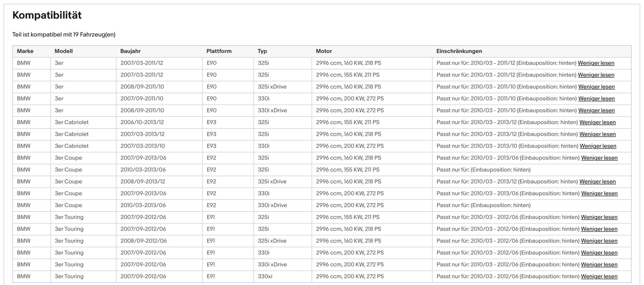Click 'Weniger lesen' for E90 325i 155 KW row

596,75
